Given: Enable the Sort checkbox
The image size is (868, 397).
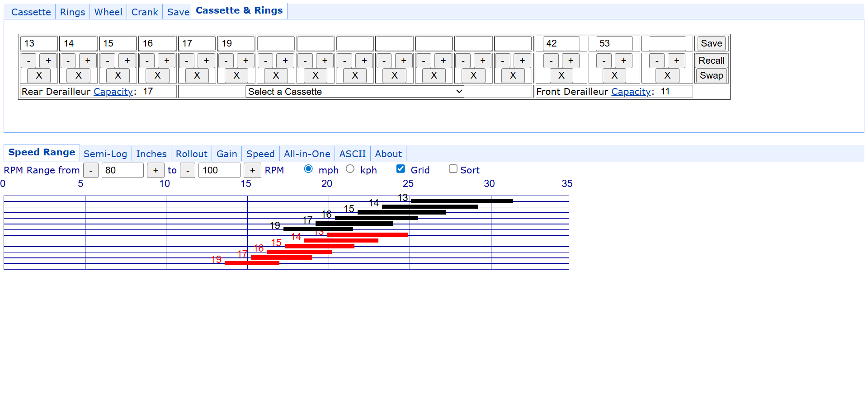Looking at the screenshot, I should point(453,169).
